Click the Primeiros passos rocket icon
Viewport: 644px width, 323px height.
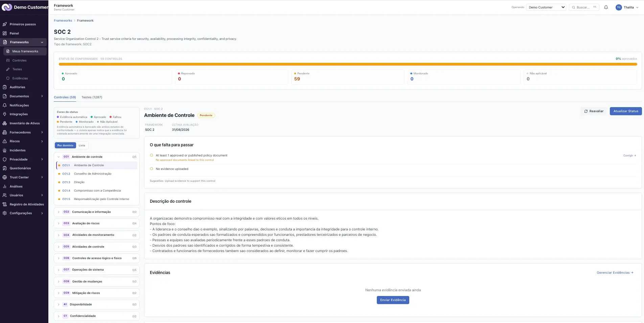(5, 24)
